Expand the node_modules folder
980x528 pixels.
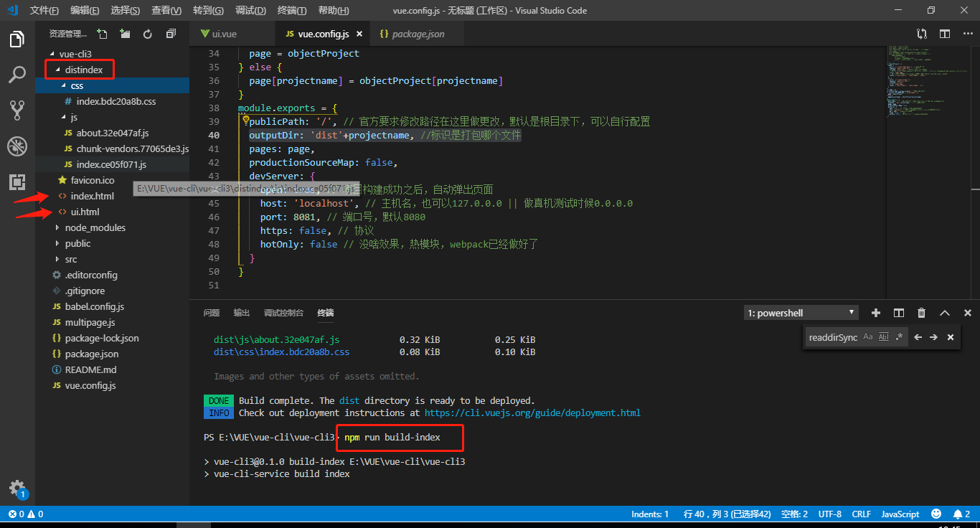point(112,227)
